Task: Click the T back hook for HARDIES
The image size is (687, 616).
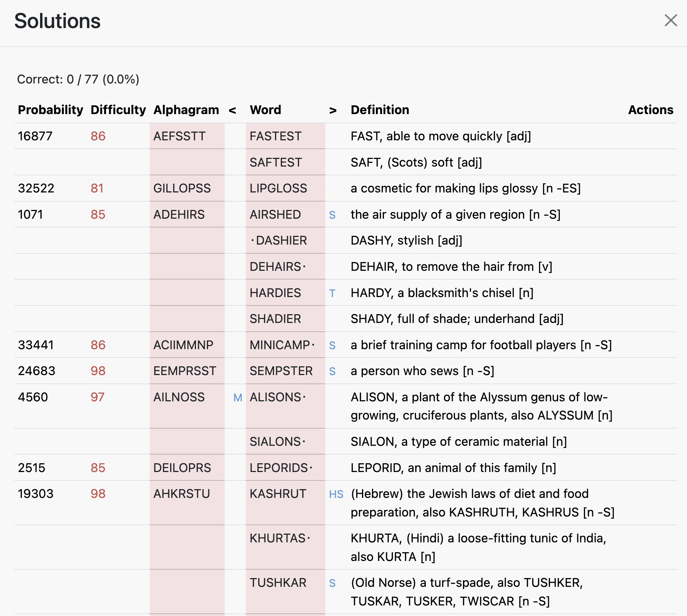Action: pyautogui.click(x=332, y=293)
